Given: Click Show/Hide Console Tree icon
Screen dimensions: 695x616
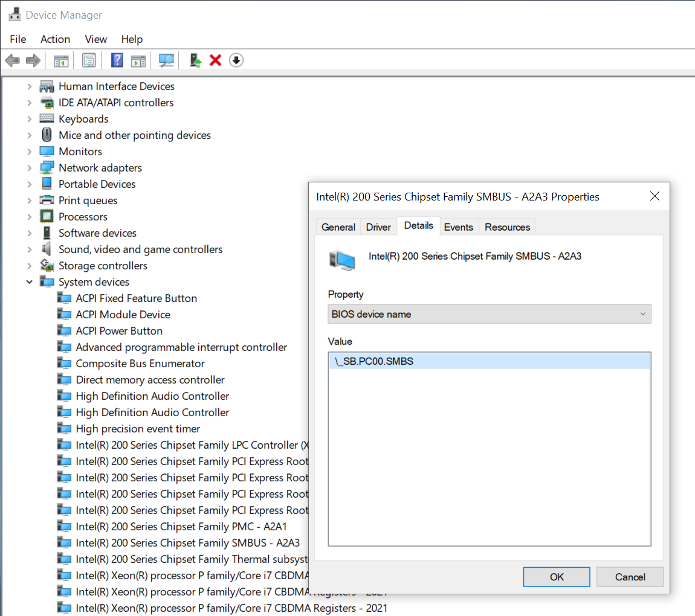Looking at the screenshot, I should 61,60.
